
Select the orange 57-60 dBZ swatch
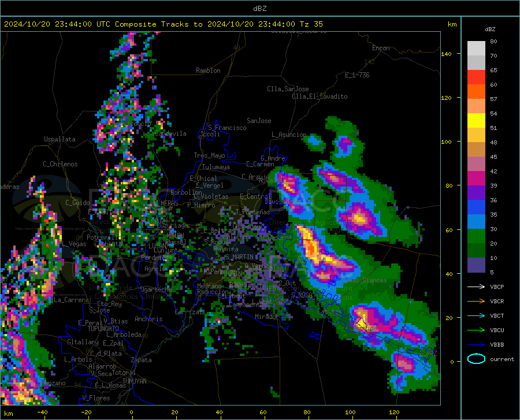pos(476,92)
